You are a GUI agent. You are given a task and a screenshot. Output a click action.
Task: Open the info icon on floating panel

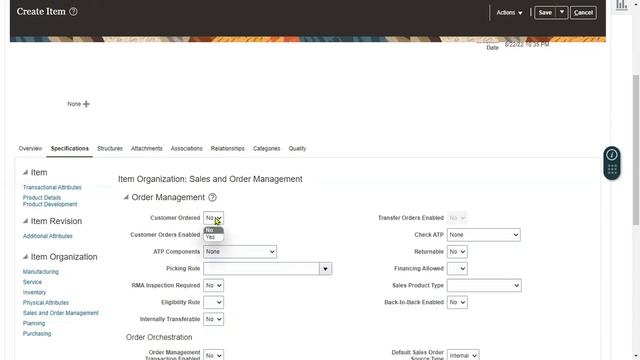611,155
